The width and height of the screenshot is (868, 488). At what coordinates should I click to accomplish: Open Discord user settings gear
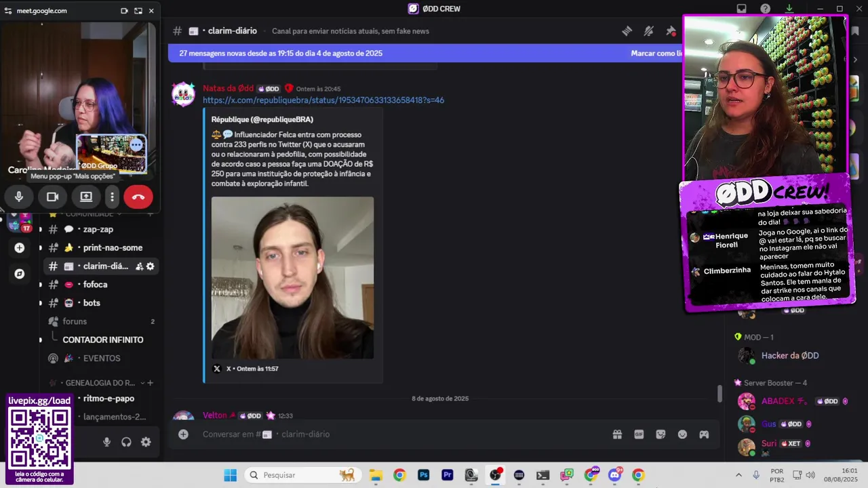146,442
